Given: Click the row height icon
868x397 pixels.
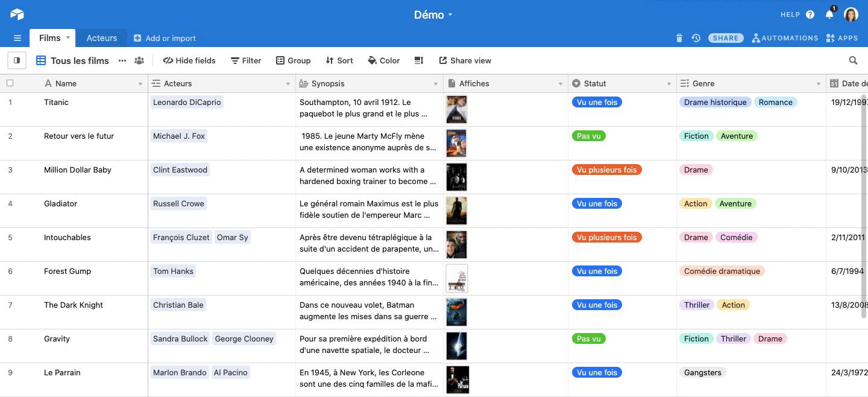Looking at the screenshot, I should [x=419, y=60].
